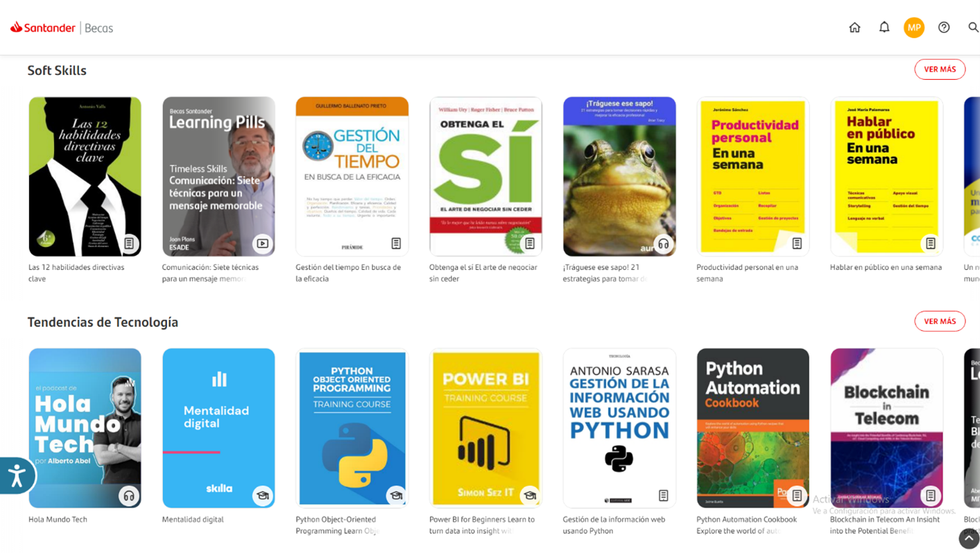Click course cap icon on Python Object Oriented cover

pos(396,496)
